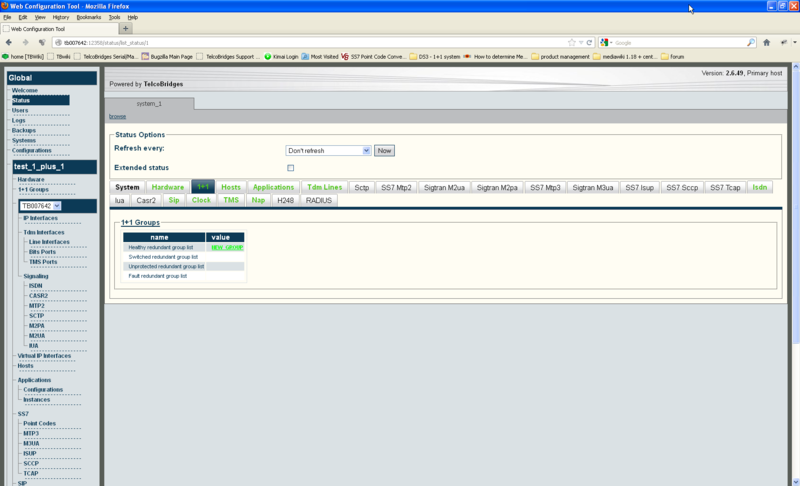
Task: Open the Refresh every dropdown
Action: [x=328, y=150]
